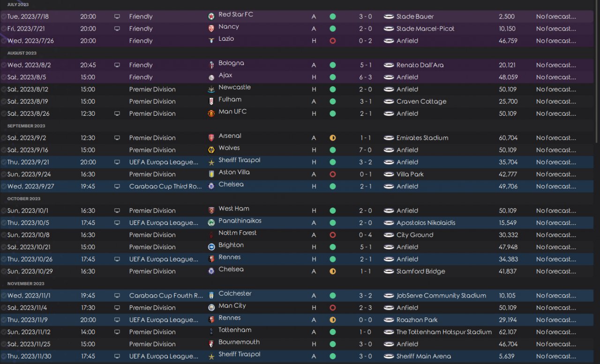600x364 pixels.
Task: Click the red loss indicator for Aston Villa match
Action: [332, 174]
